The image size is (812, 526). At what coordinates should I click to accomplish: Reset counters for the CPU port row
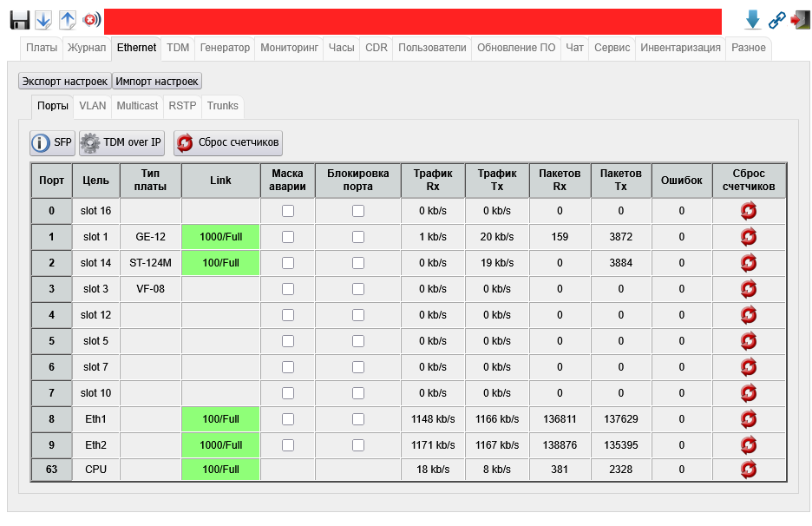[749, 470]
